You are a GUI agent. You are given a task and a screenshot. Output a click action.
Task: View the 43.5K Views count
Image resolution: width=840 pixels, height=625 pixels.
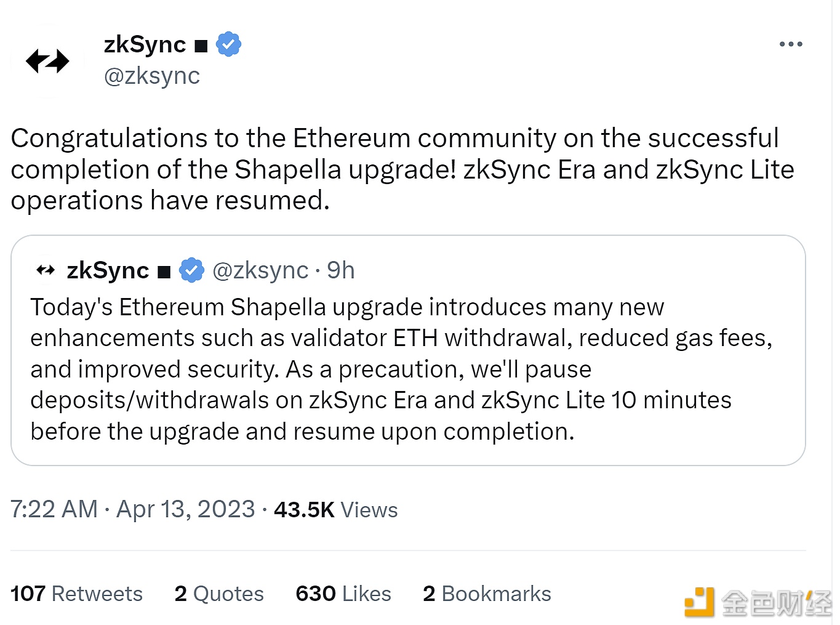[x=336, y=510]
